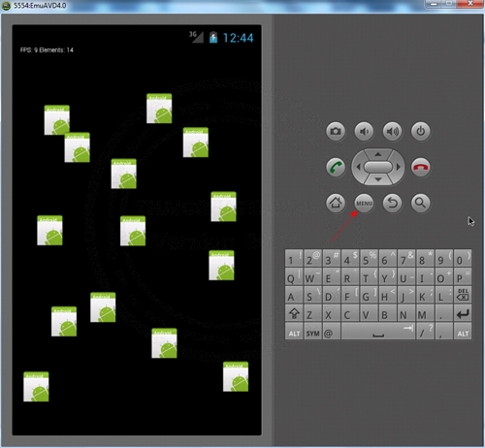
Task: Click the SYM key
Action: 312,332
